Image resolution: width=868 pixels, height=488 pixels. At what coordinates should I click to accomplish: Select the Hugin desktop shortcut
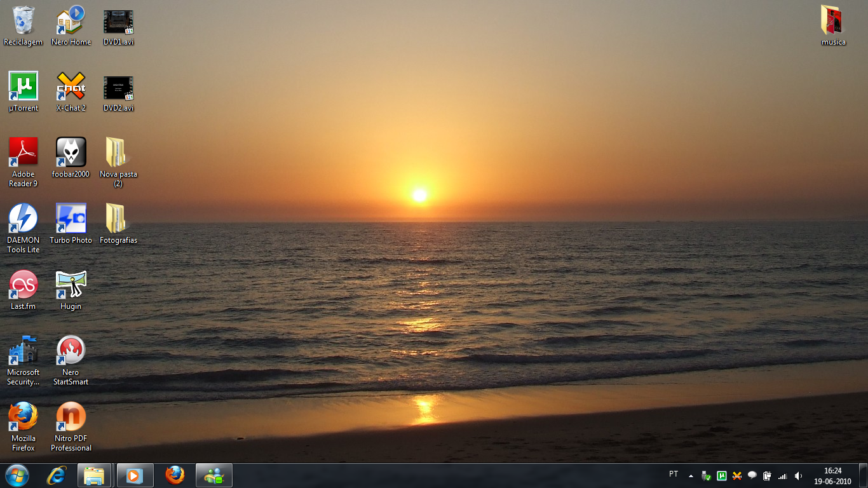pos(71,290)
